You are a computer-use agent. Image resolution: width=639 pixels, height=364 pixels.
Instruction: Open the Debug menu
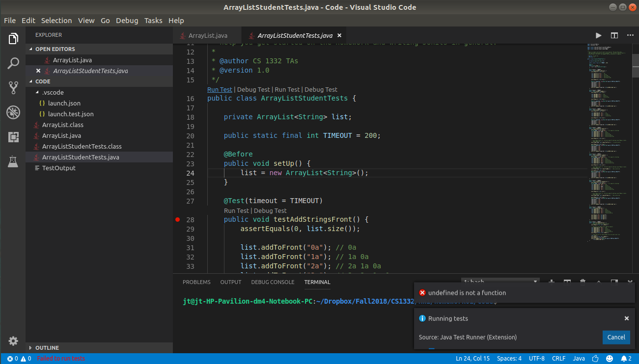[x=127, y=21]
